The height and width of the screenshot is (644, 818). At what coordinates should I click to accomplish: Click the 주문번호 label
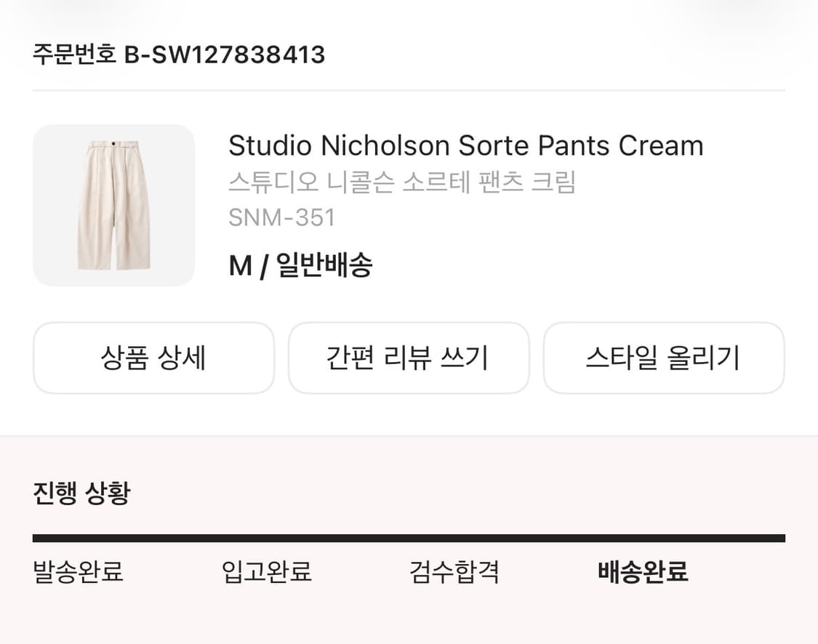74,55
